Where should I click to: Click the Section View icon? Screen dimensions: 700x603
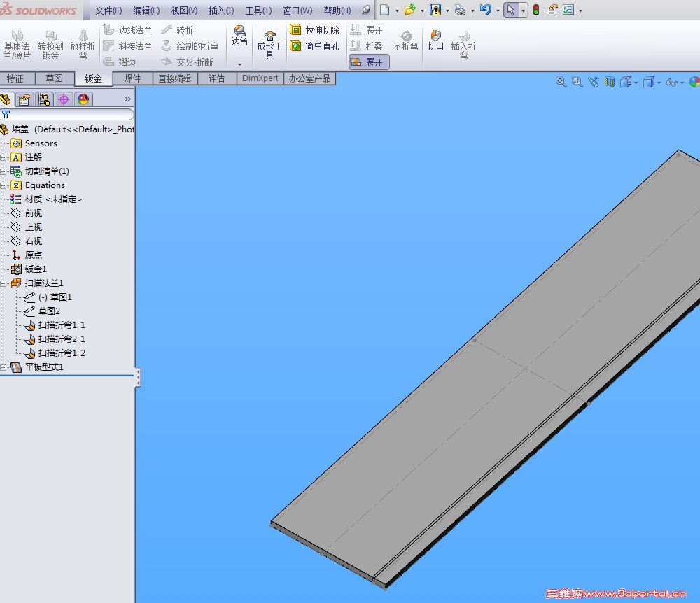(x=610, y=82)
